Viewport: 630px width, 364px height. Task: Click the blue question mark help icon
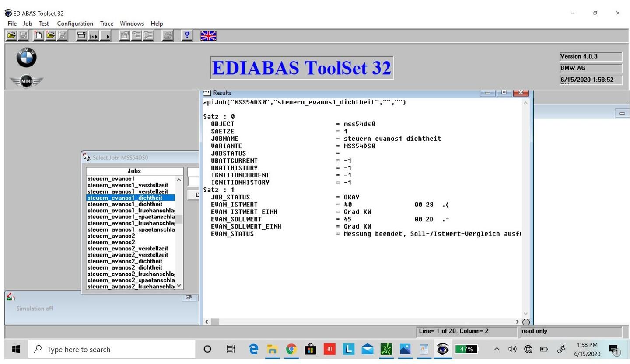click(x=187, y=36)
